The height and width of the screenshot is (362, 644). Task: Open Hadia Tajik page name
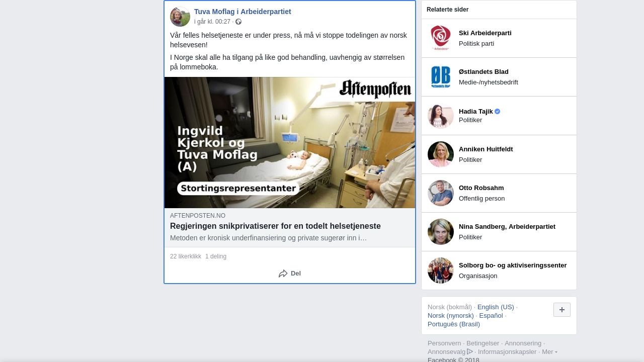coord(476,112)
